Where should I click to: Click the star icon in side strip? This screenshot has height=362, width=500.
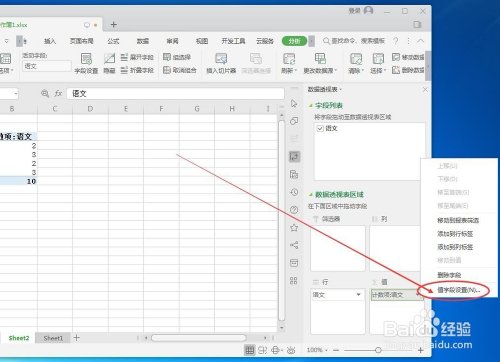(x=294, y=228)
